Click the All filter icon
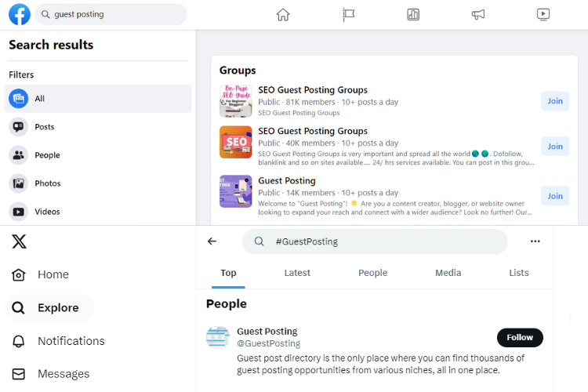Image resolution: width=588 pixels, height=392 pixels. [18, 98]
